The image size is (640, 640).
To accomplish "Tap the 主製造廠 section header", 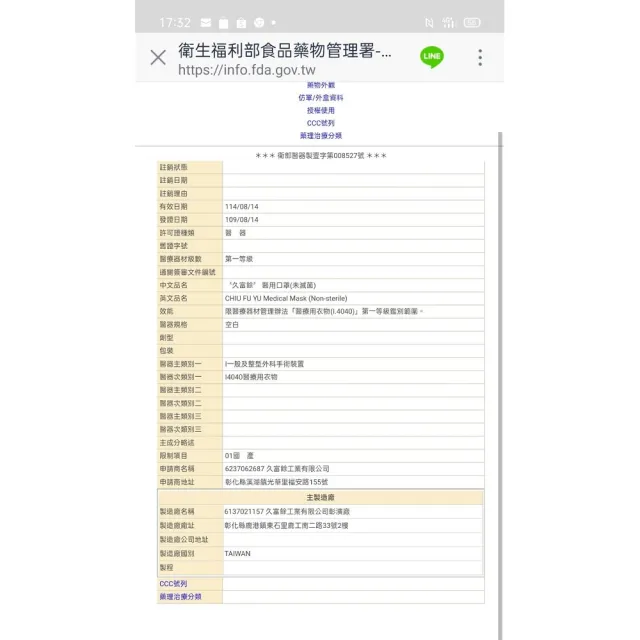I will pyautogui.click(x=320, y=497).
